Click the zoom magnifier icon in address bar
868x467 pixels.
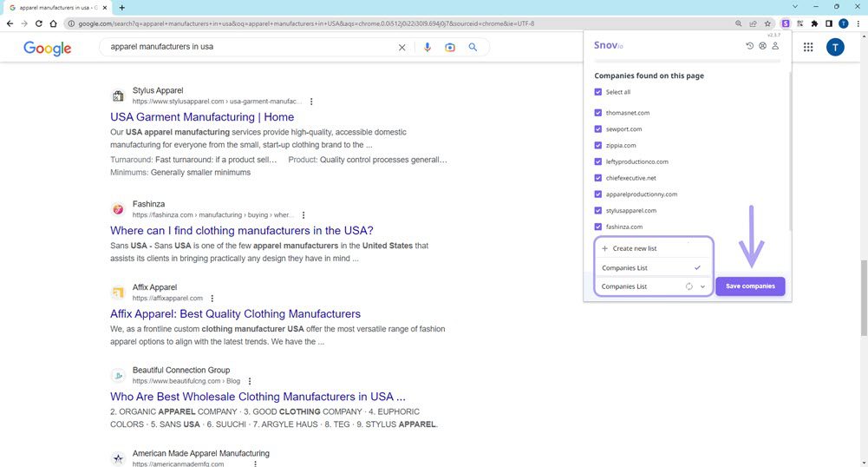(x=739, y=23)
